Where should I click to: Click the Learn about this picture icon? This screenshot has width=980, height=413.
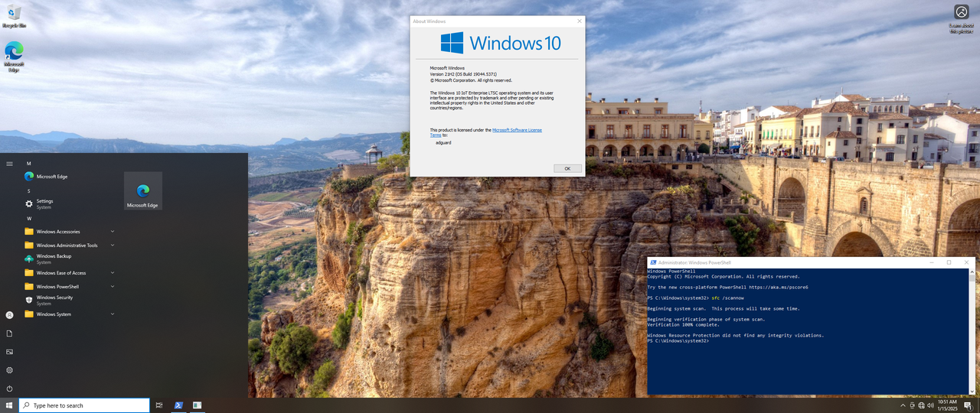point(961,18)
